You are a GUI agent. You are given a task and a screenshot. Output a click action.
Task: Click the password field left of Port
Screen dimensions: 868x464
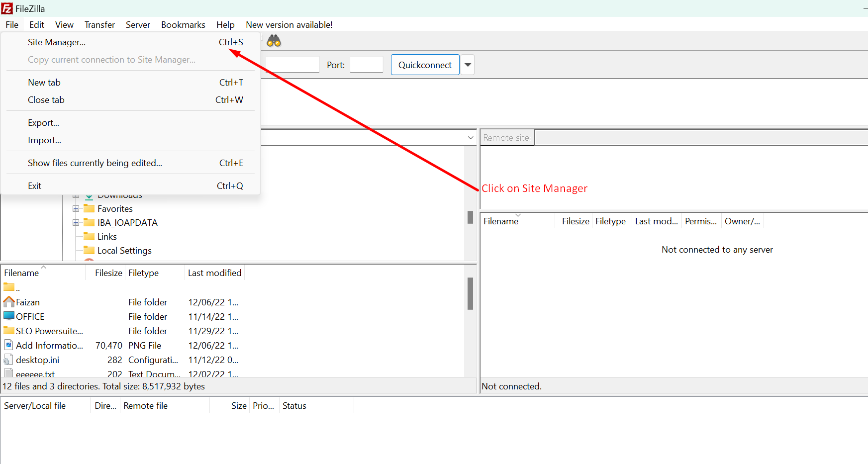pyautogui.click(x=292, y=65)
